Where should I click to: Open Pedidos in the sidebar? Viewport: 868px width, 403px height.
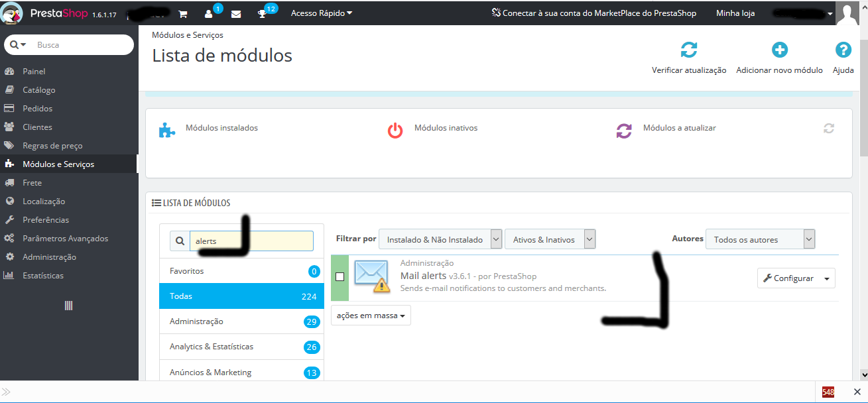coord(69,109)
